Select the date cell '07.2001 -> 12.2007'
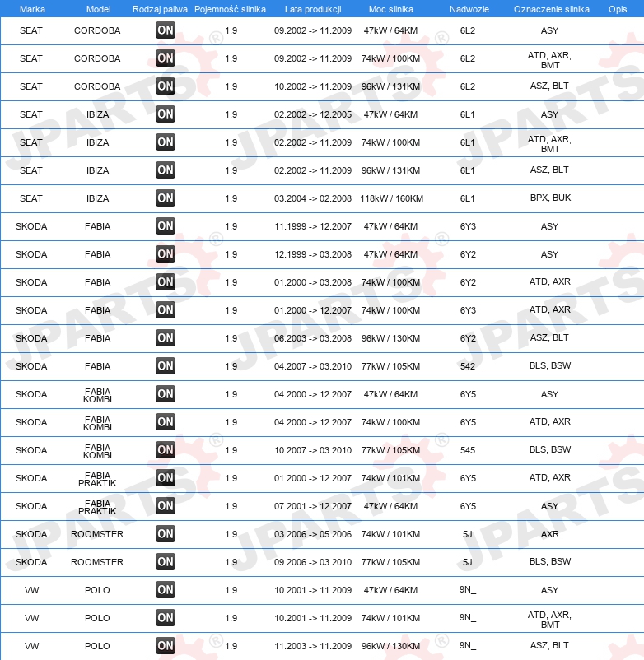The width and height of the screenshot is (644, 660). 312,506
